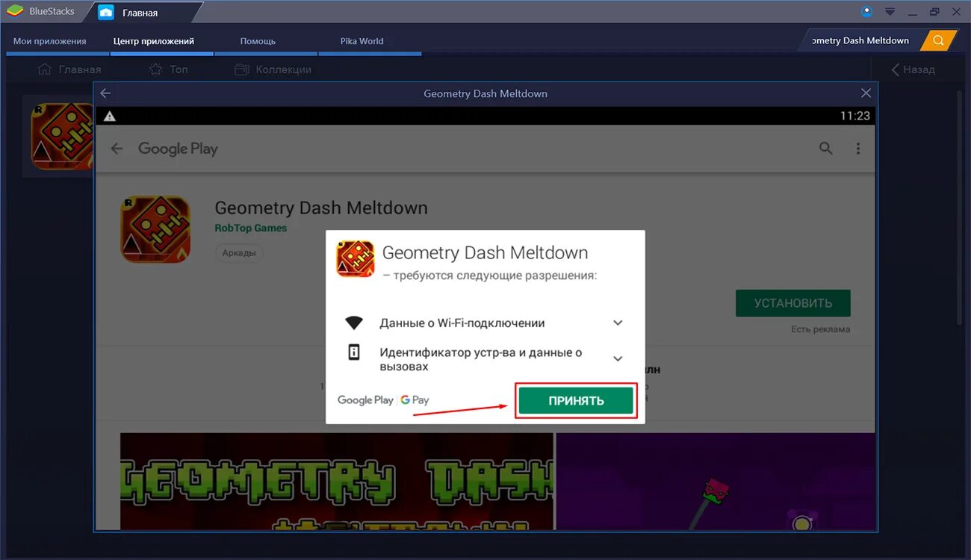
Task: Click the Есть реклама ads notice text
Action: pyautogui.click(x=821, y=329)
